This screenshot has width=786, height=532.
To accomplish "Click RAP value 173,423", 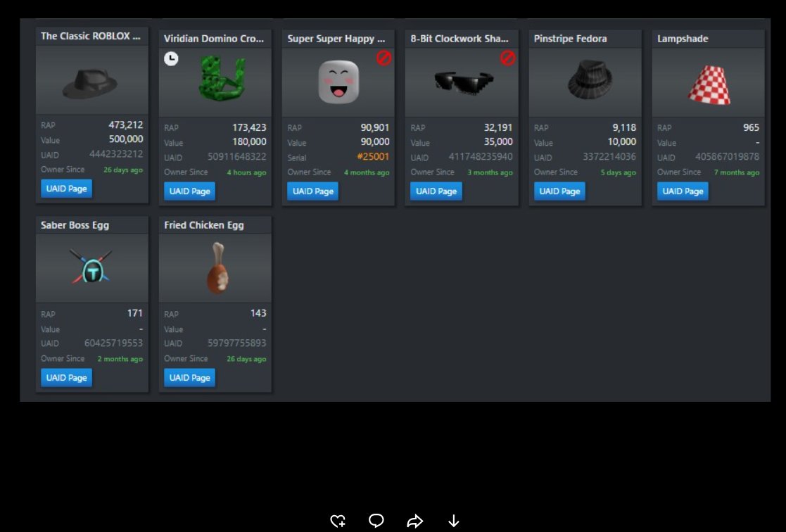I will click(249, 127).
